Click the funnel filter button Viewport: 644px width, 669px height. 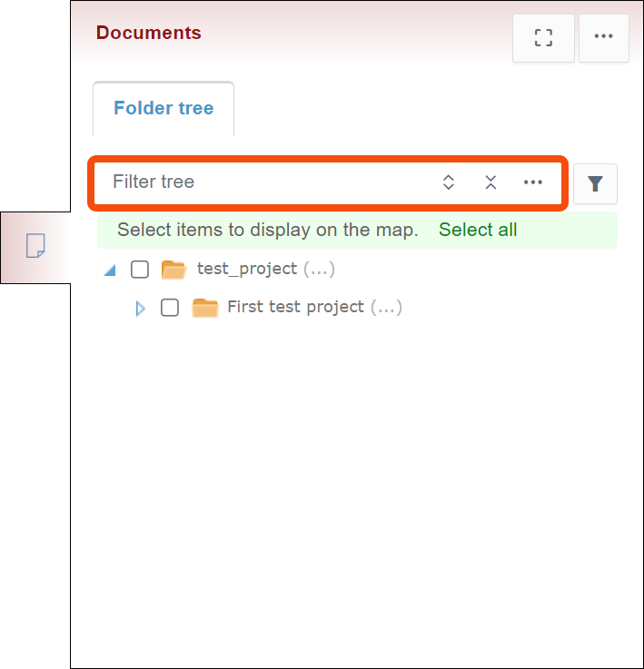tap(595, 184)
